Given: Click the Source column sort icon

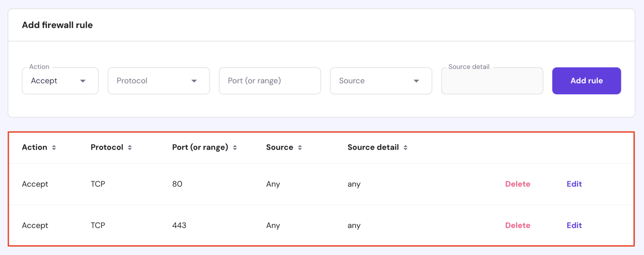Looking at the screenshot, I should pyautogui.click(x=300, y=147).
